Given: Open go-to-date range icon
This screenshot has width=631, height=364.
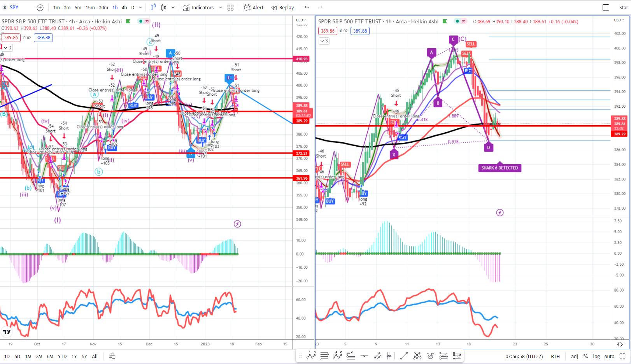Looking at the screenshot, I should tap(112, 356).
